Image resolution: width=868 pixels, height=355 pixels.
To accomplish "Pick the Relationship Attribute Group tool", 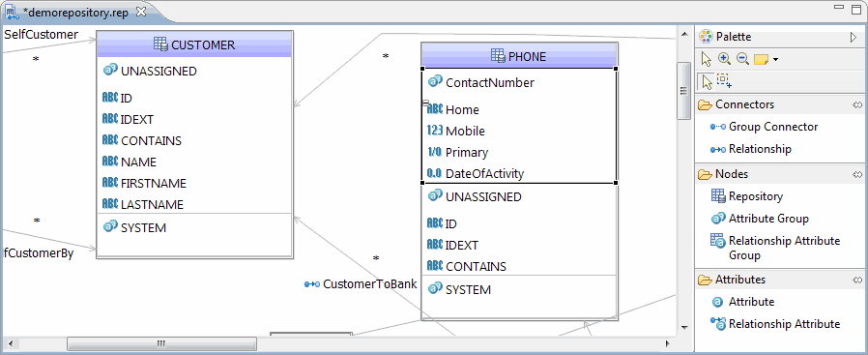I will (775, 248).
